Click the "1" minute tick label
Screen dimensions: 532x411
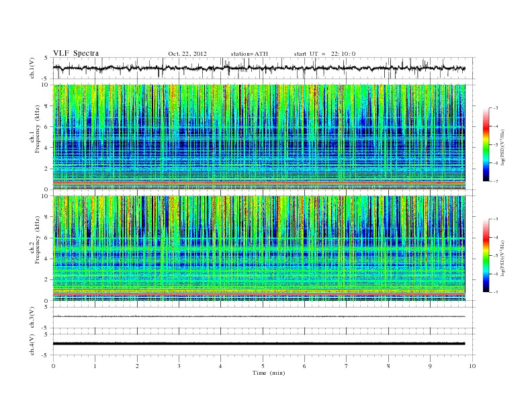(95, 366)
